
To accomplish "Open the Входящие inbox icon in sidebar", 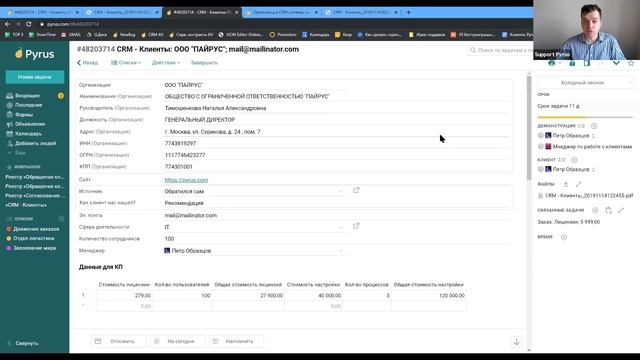I will click(x=9, y=96).
